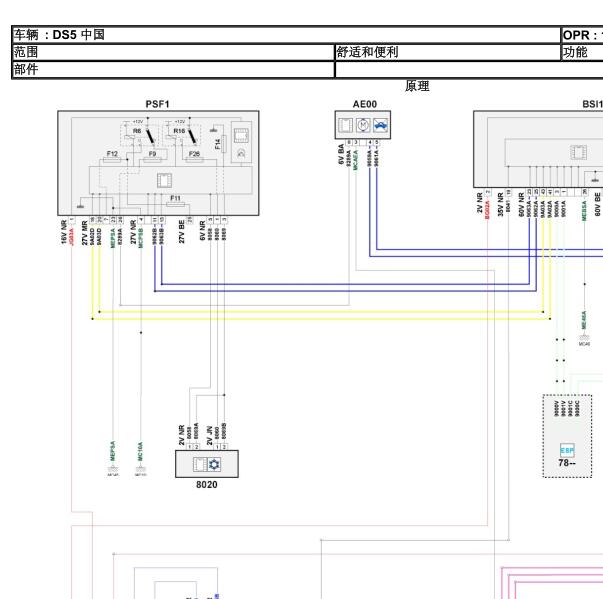
Task: Click the green MEPSA label near bottom
Action: [x=113, y=451]
